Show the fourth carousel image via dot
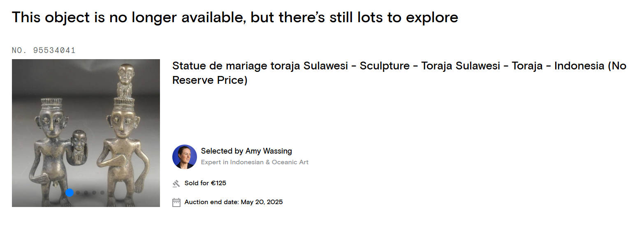Image resolution: width=644 pixels, height=230 pixels. tap(94, 193)
